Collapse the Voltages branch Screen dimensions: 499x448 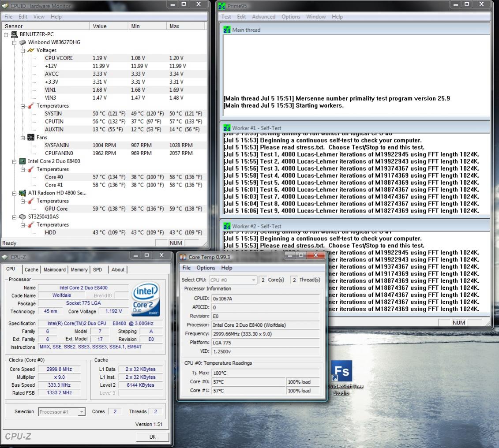tap(23, 51)
